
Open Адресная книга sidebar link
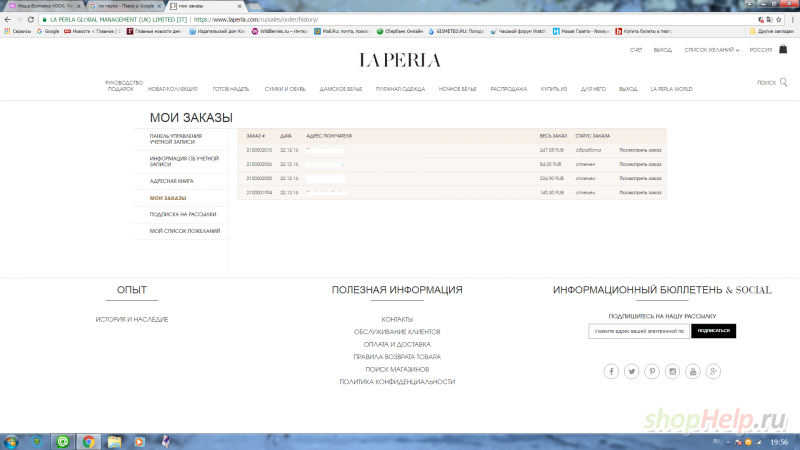(171, 181)
